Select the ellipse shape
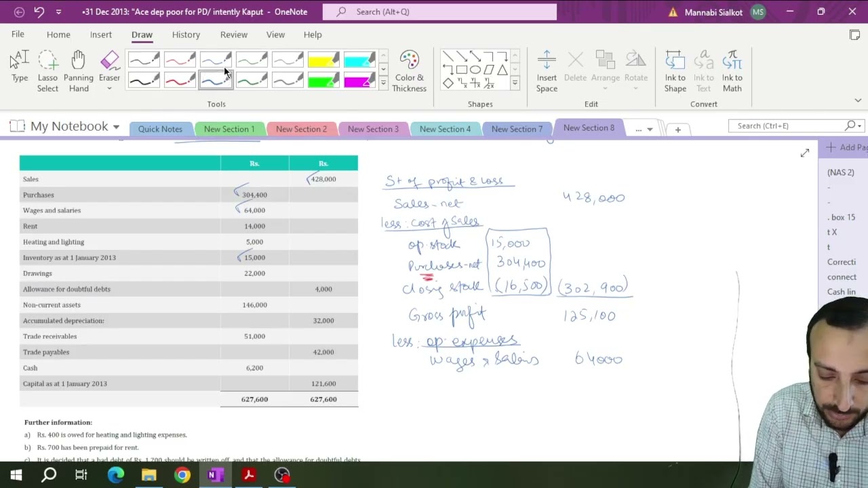Screen dimensions: 868x488 point(475,69)
